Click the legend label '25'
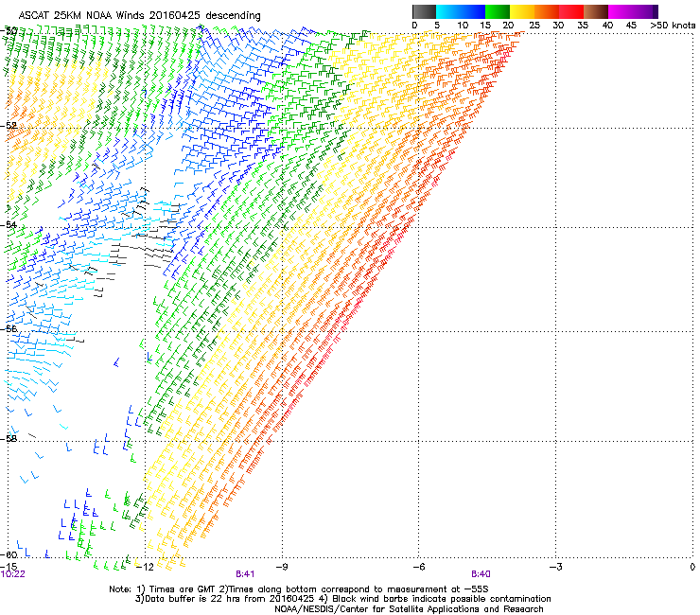700x615 pixels. point(534,26)
